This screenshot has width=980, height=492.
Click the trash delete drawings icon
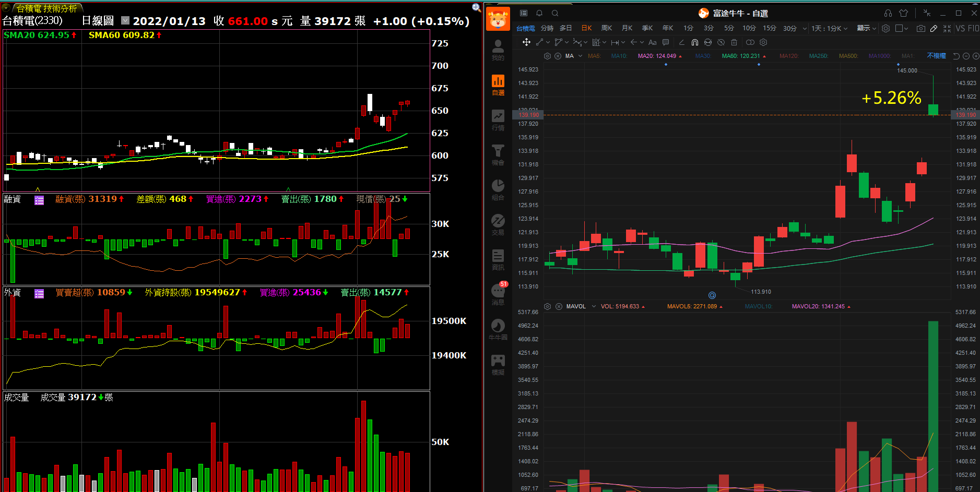[x=734, y=42]
